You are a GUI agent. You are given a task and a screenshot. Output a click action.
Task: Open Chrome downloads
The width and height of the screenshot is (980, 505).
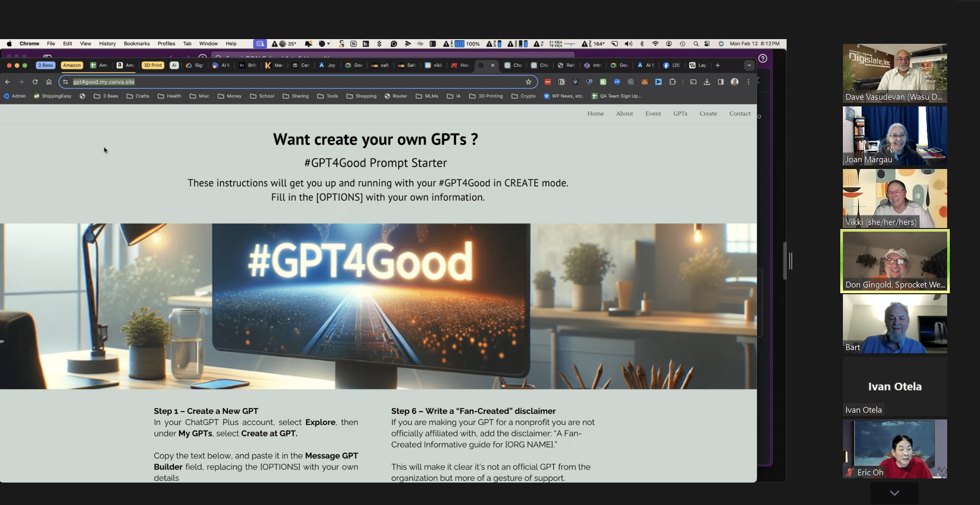(707, 82)
